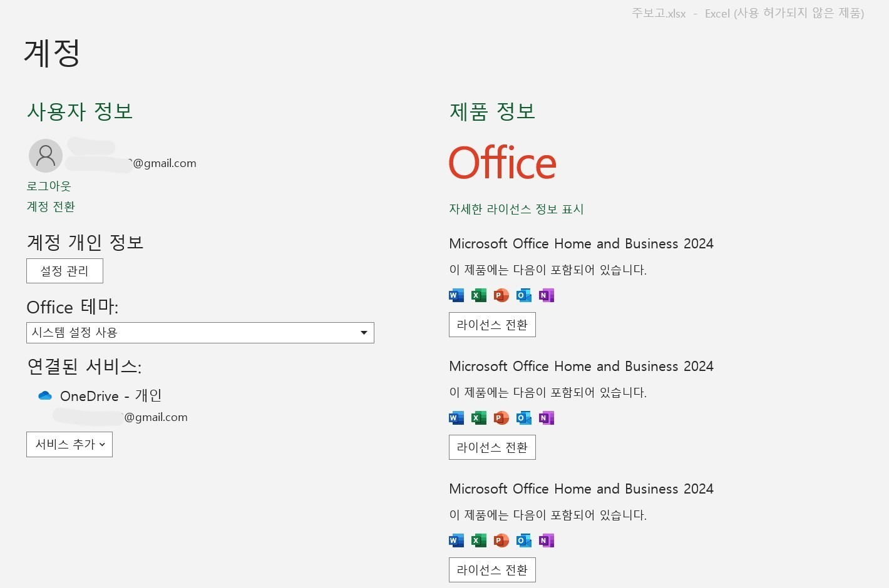The image size is (889, 588).
Task: Click the OneNote icon in the second Office 2024 listing
Action: point(547,418)
